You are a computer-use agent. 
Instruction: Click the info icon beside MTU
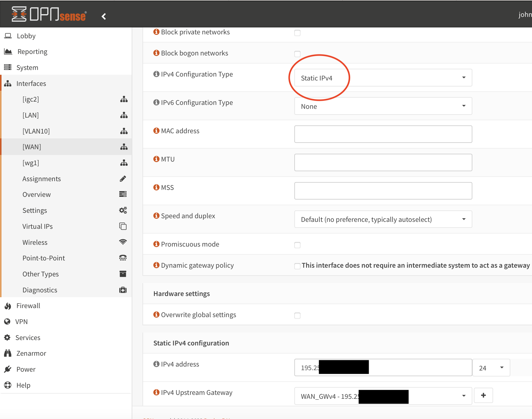point(156,159)
